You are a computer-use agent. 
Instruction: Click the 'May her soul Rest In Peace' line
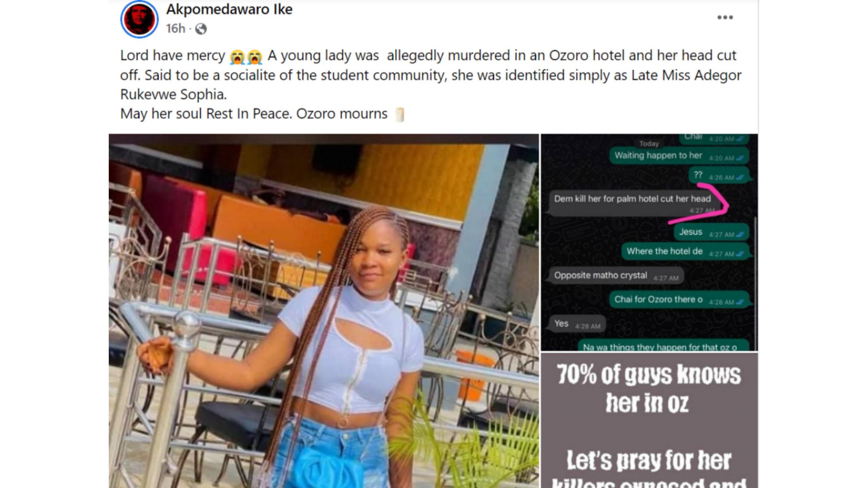[254, 114]
